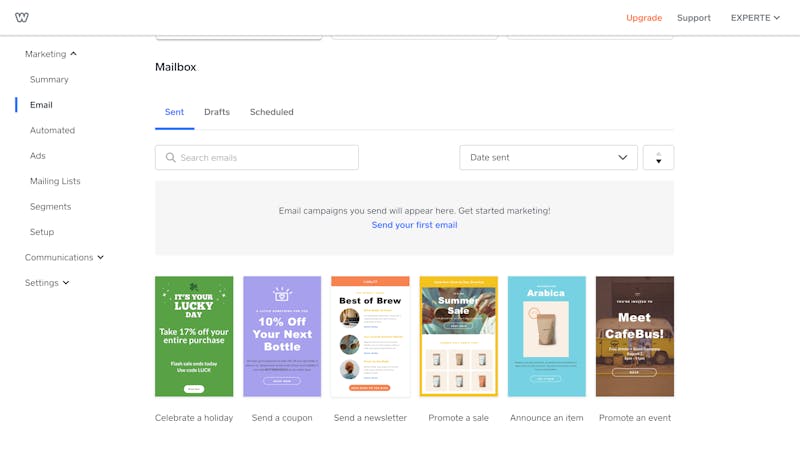Collapse the Marketing section chevron

tap(73, 54)
